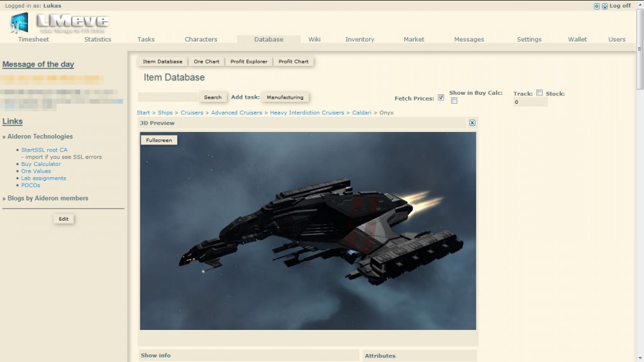Click the Stock quantity input field
This screenshot has width=644, height=362.
coord(530,102)
